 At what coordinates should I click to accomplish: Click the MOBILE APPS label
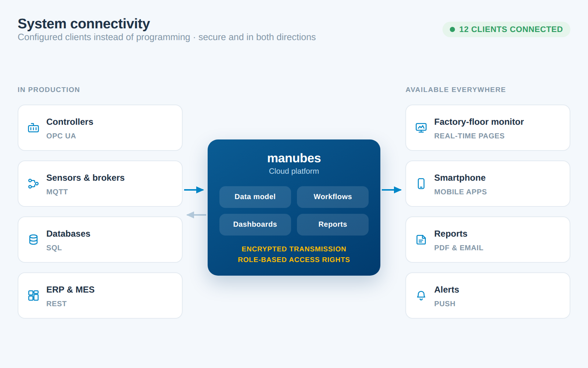(x=460, y=192)
